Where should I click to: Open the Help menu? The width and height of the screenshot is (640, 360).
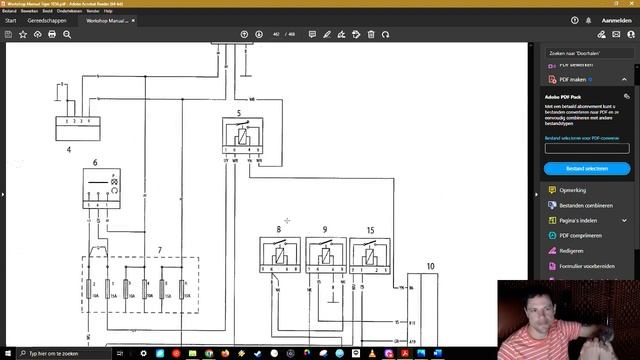point(108,11)
